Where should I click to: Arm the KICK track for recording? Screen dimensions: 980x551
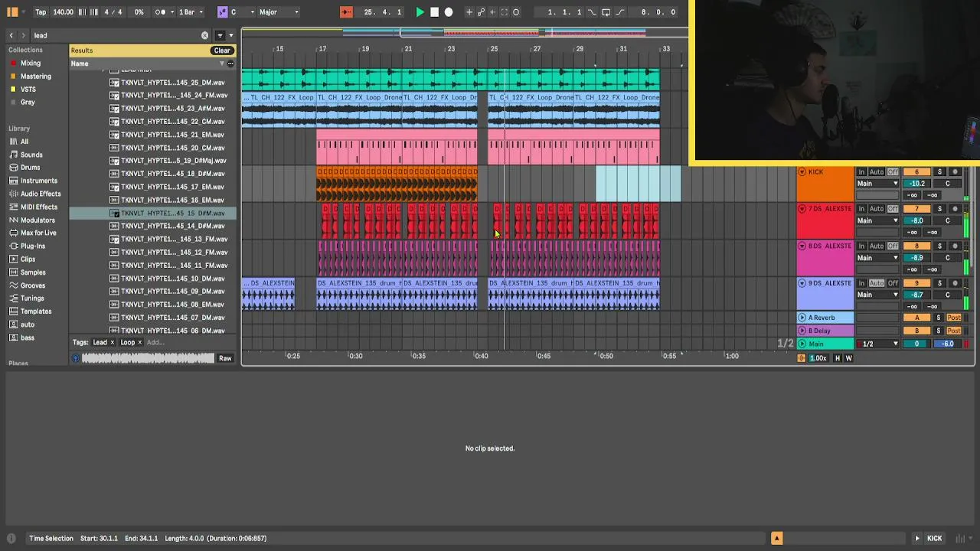955,171
